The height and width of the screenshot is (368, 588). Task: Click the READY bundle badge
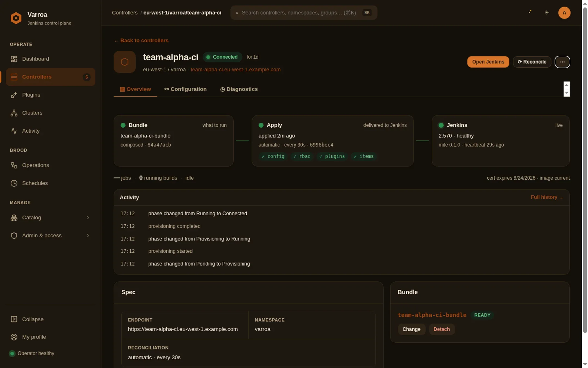pos(482,315)
